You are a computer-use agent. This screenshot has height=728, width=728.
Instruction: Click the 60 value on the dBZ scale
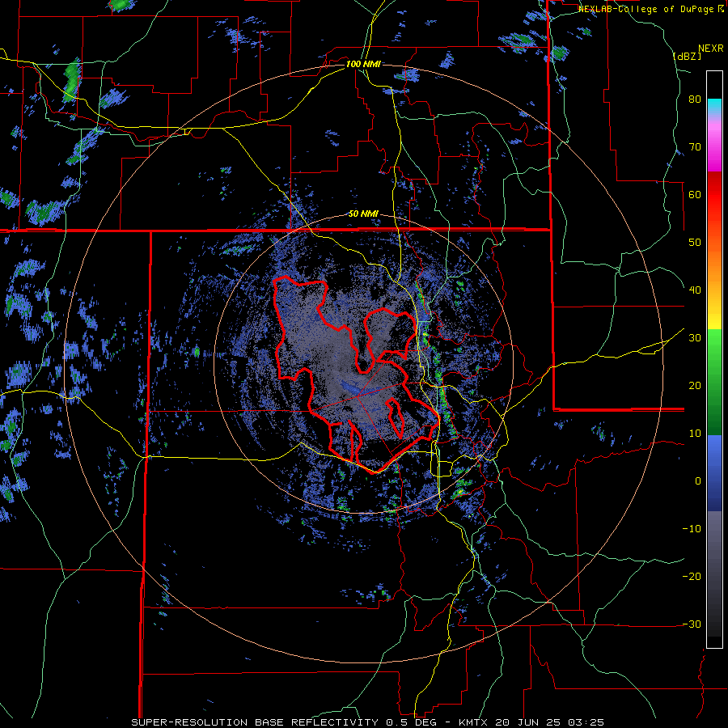pyautogui.click(x=695, y=194)
